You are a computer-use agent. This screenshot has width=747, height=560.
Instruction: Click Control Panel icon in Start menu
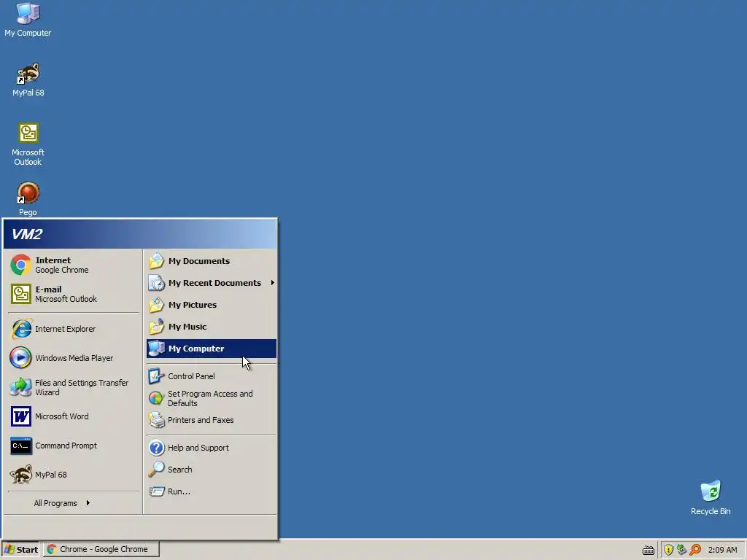[156, 376]
